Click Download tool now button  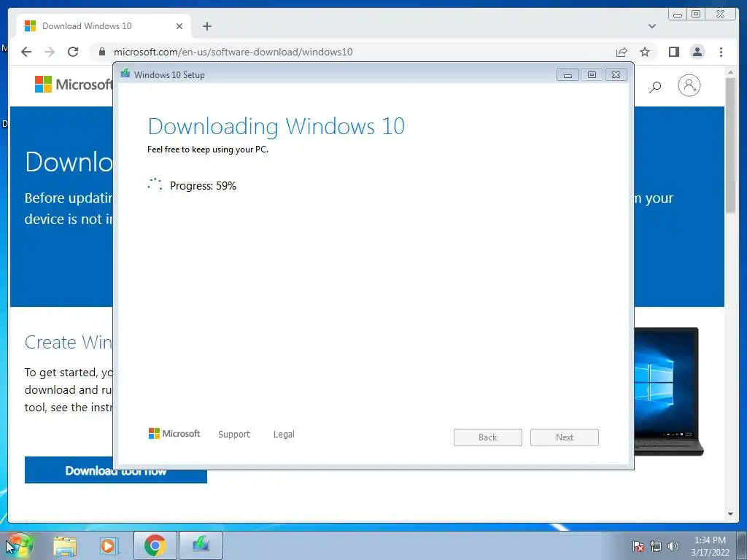pyautogui.click(x=116, y=470)
